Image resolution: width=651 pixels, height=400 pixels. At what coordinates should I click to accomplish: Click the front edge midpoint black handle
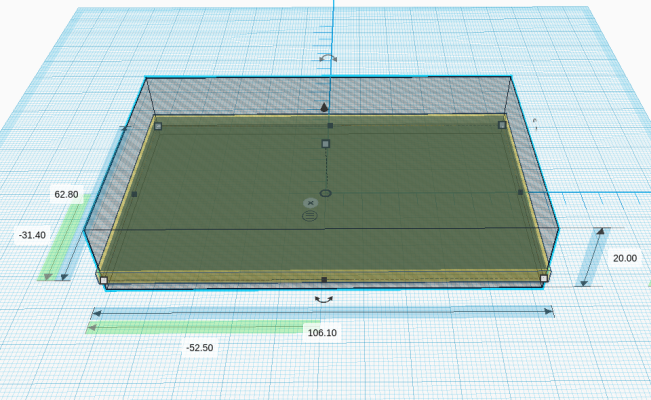tap(324, 280)
